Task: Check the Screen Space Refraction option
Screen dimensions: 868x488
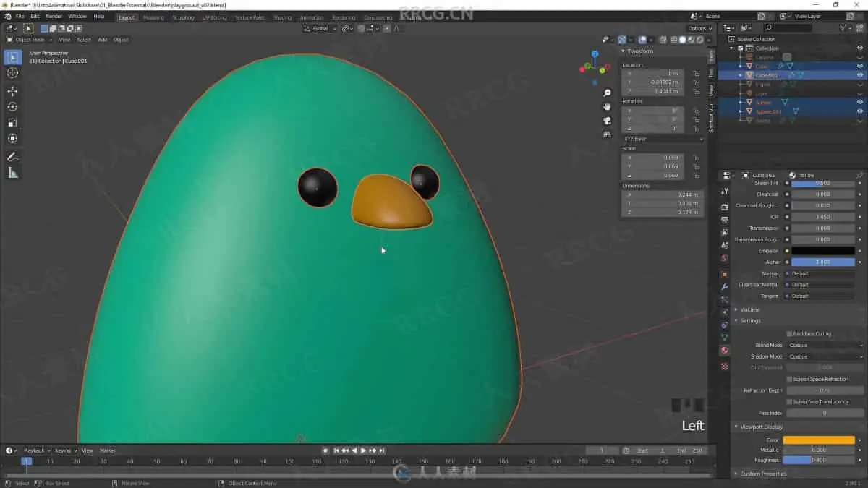Action: click(789, 379)
